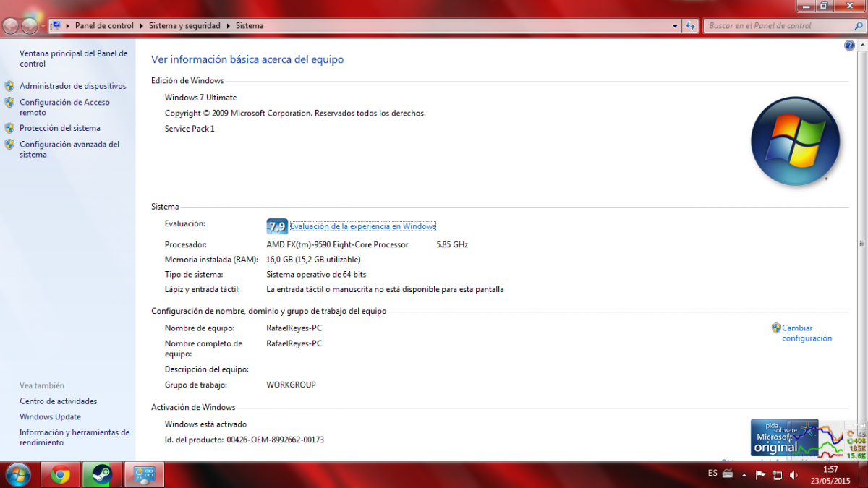Select Sistema operativo de 64 bits text
Viewport: 868px width, 488px height.
316,275
